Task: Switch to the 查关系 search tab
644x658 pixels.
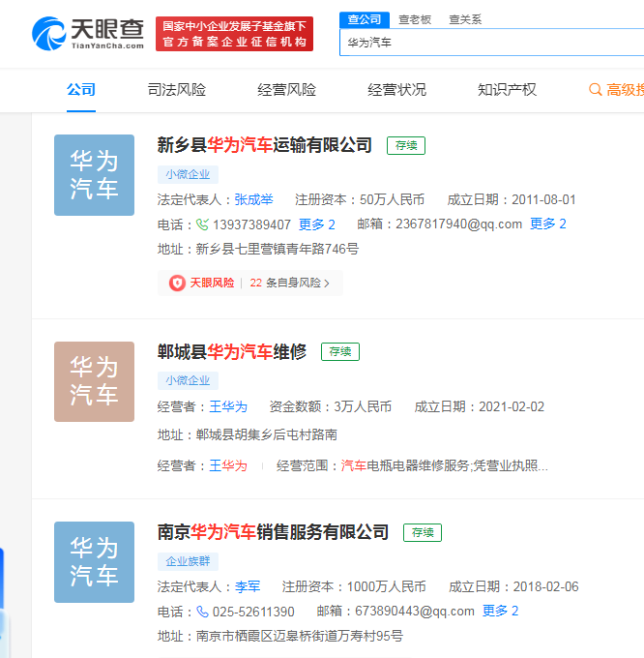Action: (465, 19)
